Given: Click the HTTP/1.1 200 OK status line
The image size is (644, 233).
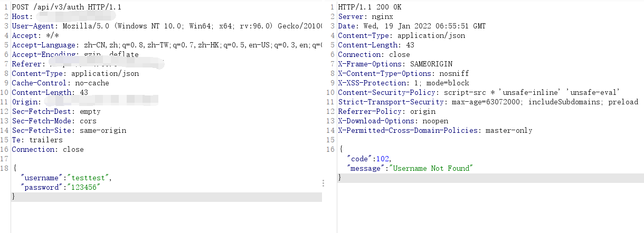Looking at the screenshot, I should 370,7.
